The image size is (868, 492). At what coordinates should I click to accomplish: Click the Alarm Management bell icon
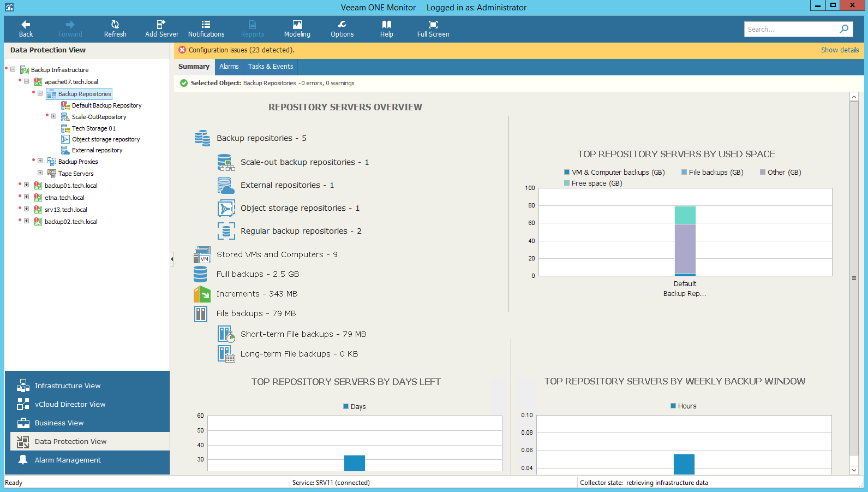click(x=23, y=460)
